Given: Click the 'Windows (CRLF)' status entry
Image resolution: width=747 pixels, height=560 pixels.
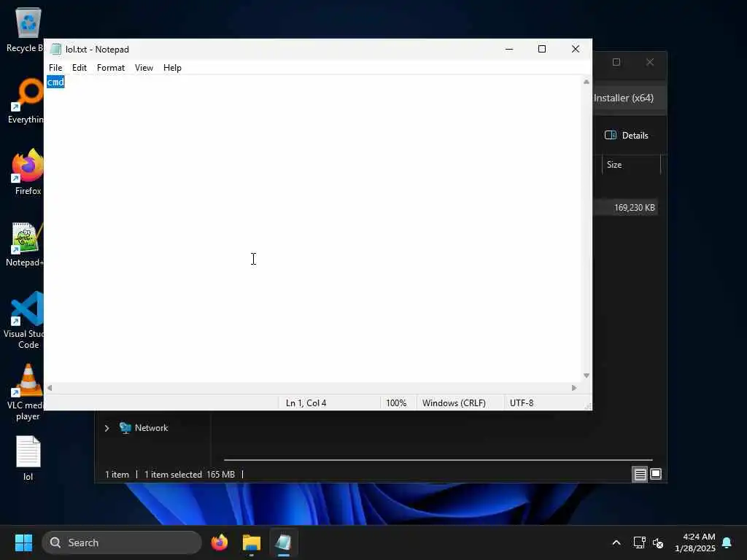Looking at the screenshot, I should coord(454,402).
